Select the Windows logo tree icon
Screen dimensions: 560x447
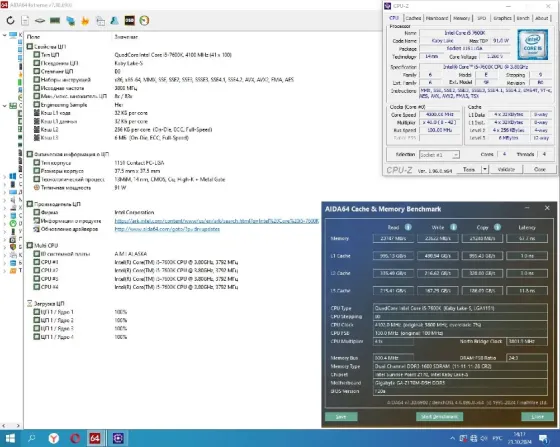tap(13, 176)
